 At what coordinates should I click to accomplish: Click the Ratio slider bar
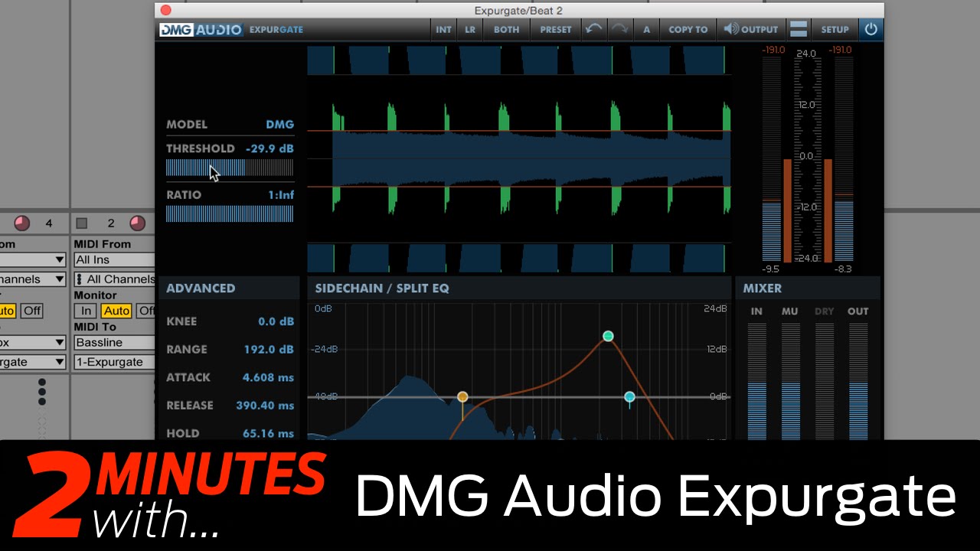tap(230, 214)
